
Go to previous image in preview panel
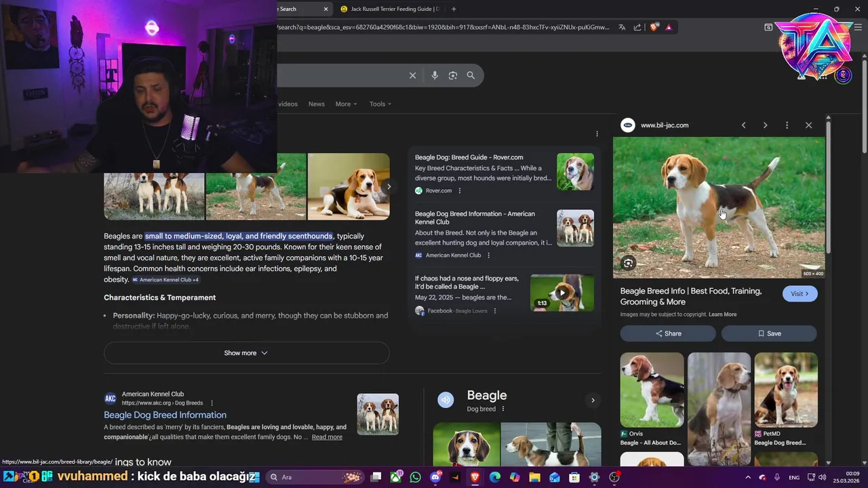(743, 125)
